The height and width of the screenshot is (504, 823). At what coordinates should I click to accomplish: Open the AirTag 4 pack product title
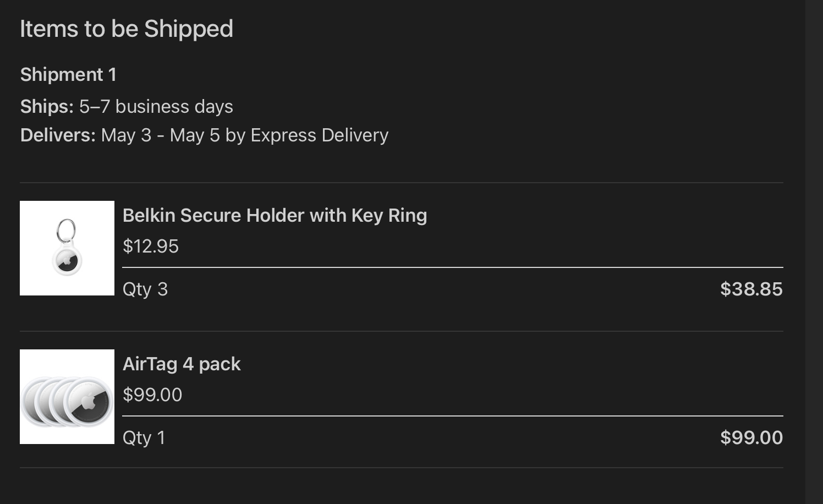pos(182,364)
